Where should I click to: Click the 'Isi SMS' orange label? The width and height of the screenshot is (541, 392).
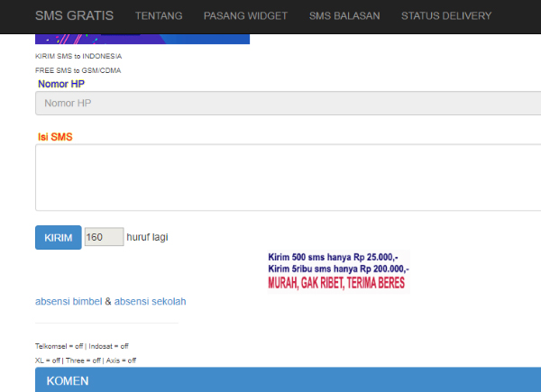coord(55,137)
